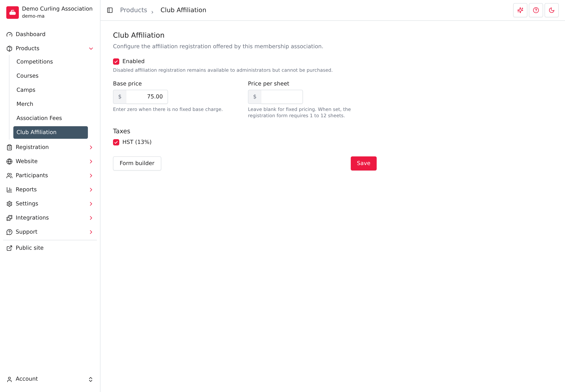The width and height of the screenshot is (565, 392).
Task: Toggle the sidebar panel icon
Action: (x=110, y=10)
